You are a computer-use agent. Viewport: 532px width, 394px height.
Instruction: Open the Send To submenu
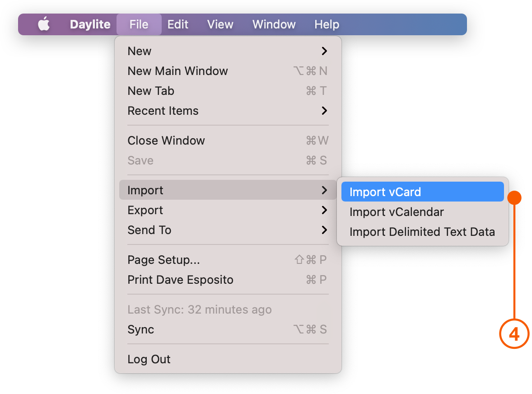coord(228,230)
